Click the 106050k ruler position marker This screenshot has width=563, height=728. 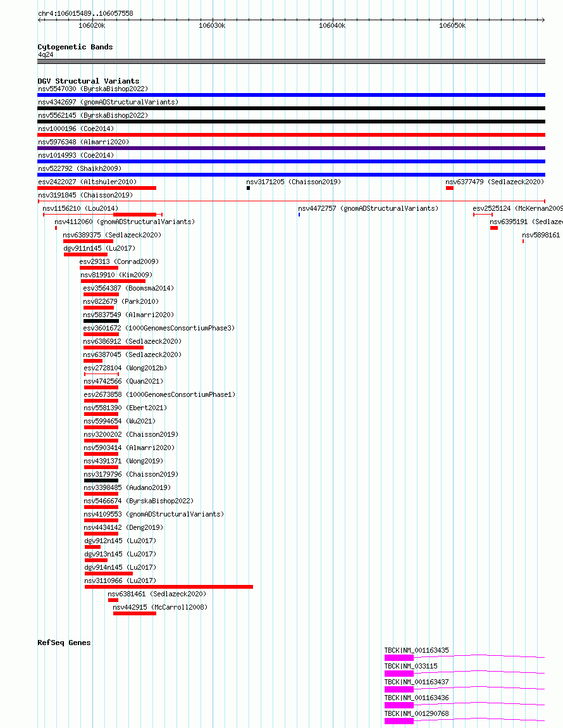452,25
